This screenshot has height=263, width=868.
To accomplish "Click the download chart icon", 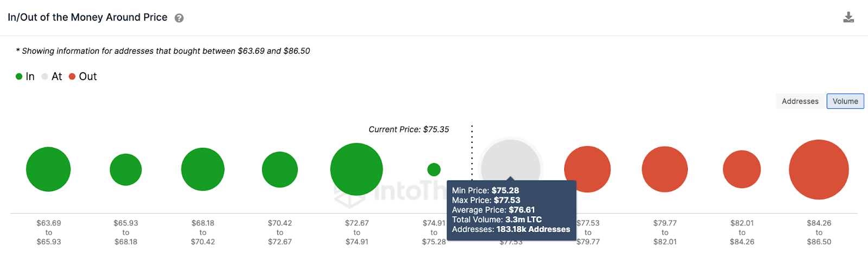I will pos(848,17).
